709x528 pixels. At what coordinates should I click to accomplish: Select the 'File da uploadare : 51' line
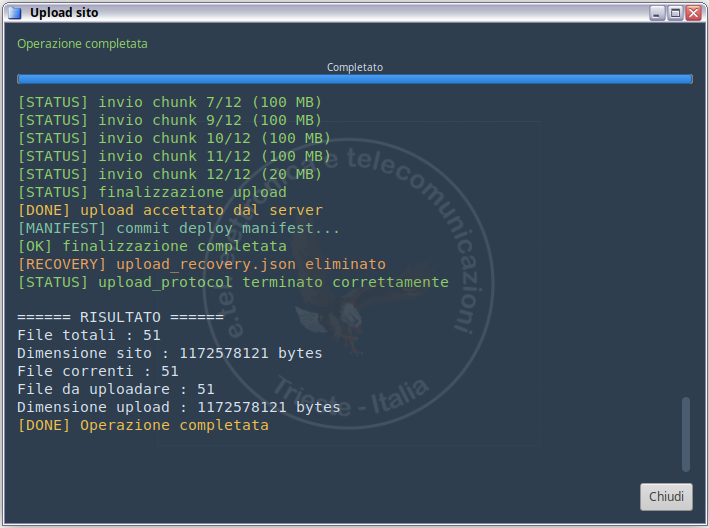116,390
